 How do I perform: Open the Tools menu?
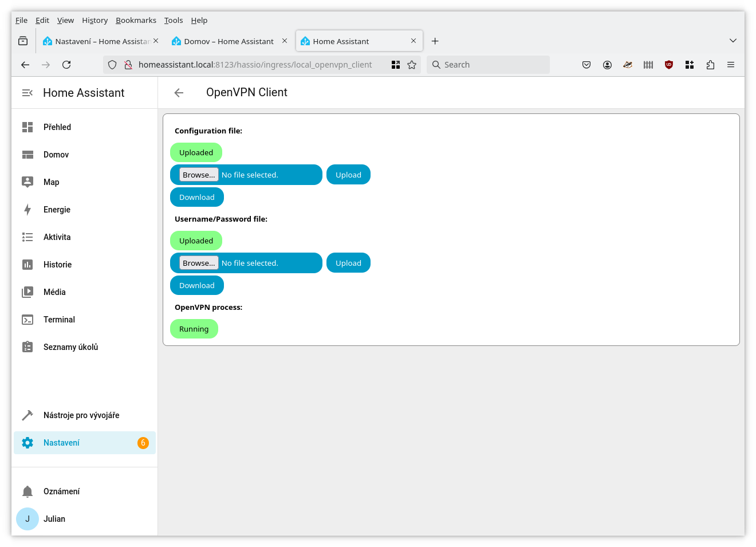[174, 20]
